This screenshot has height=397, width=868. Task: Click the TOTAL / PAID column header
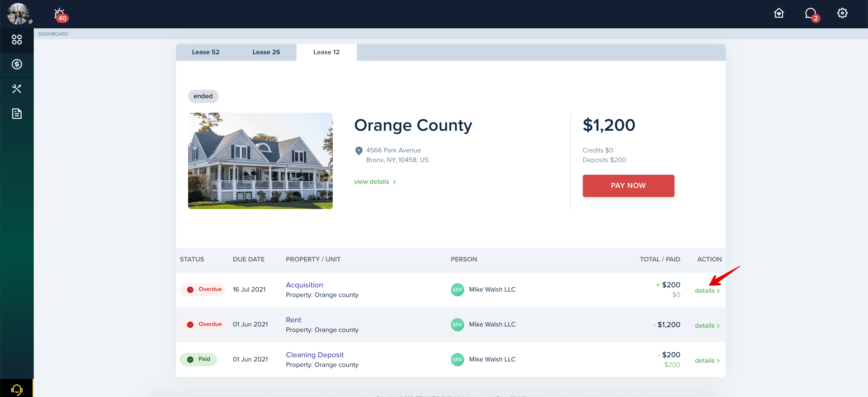coord(660,259)
